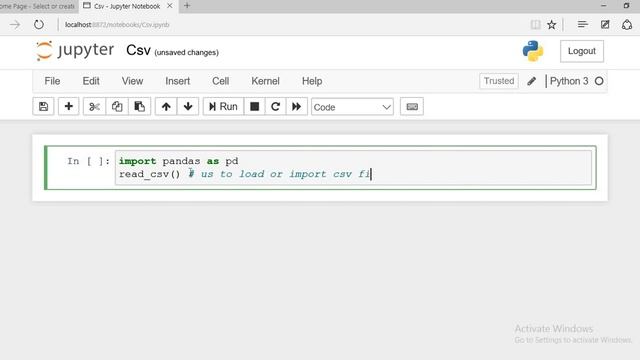Screen dimensions: 640x360
Task: Click the edit mode pencil icon
Action: pyautogui.click(x=531, y=81)
